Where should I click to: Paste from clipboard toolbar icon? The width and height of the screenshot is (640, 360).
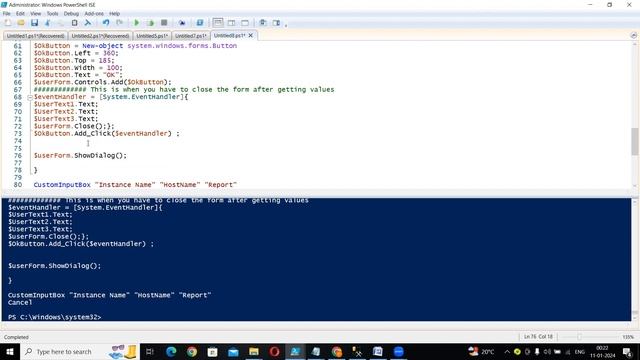(x=74, y=23)
